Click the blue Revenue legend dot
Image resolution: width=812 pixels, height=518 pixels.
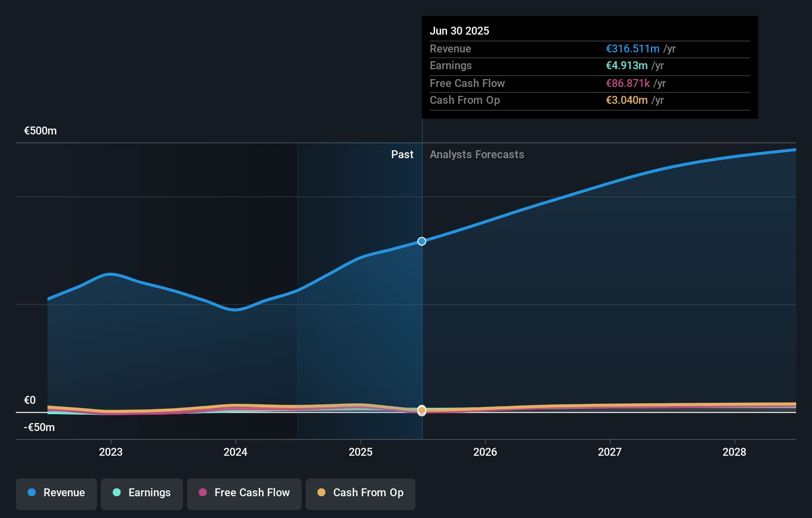click(x=32, y=492)
